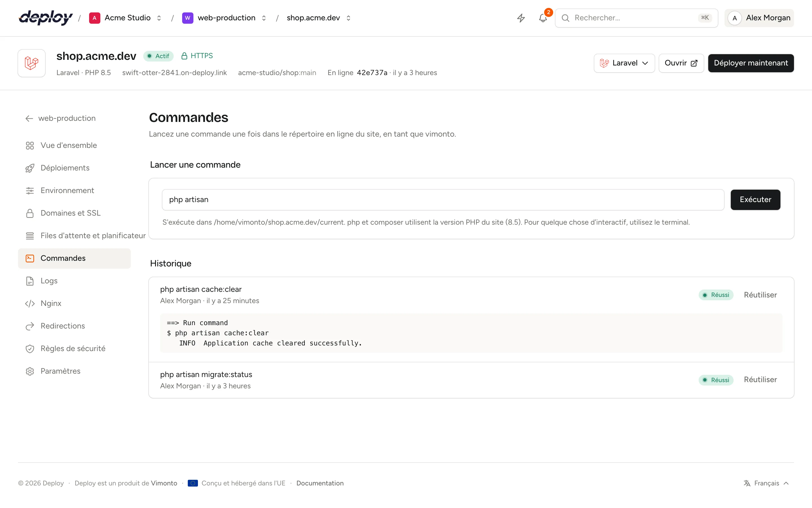Go to Déploiements section
The image size is (812, 508).
pyautogui.click(x=74, y=168)
